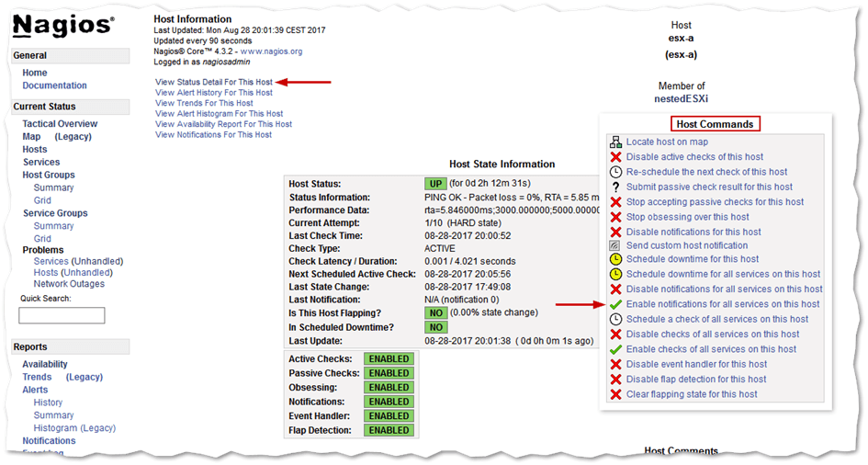Visit the www.nagios.org link
The image size is (868, 465).
271,51
